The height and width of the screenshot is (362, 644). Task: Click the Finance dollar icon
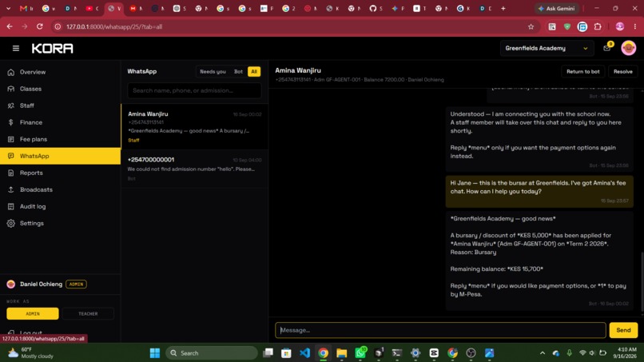11,122
